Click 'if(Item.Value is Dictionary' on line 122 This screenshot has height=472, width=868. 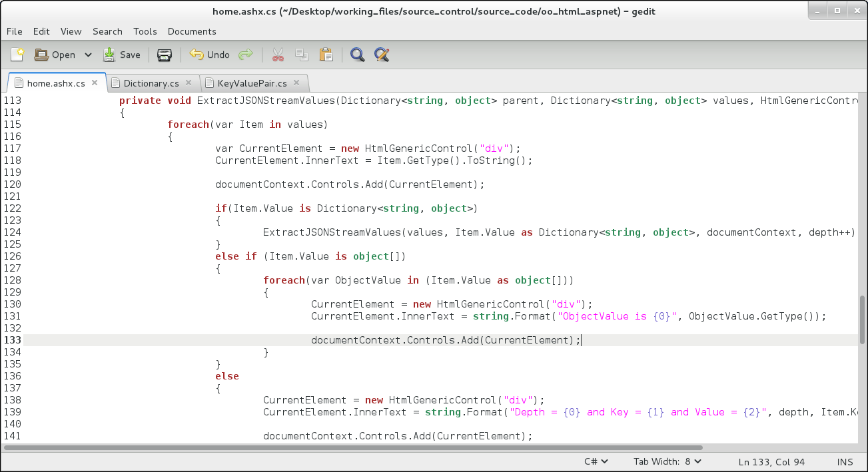click(x=296, y=208)
